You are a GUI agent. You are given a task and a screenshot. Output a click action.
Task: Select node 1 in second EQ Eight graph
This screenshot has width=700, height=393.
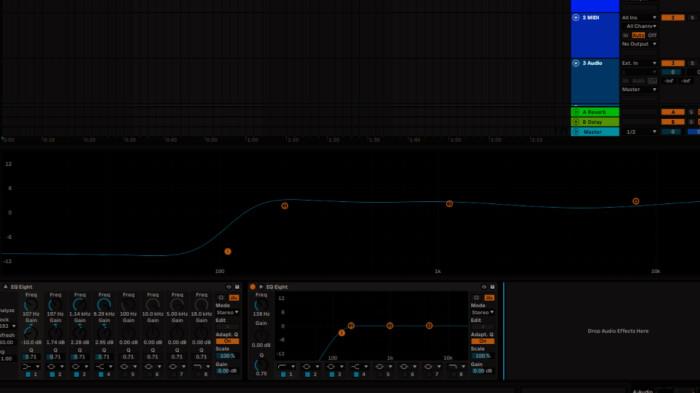pos(342,333)
